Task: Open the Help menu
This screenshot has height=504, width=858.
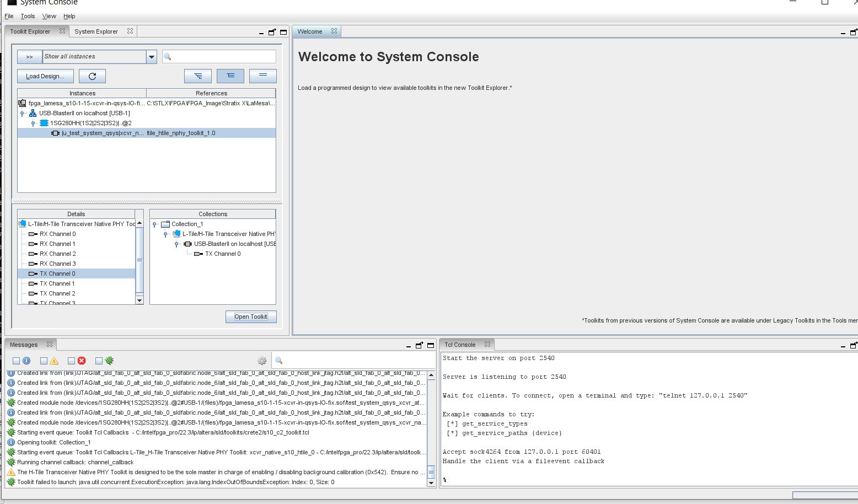Action: [x=69, y=16]
